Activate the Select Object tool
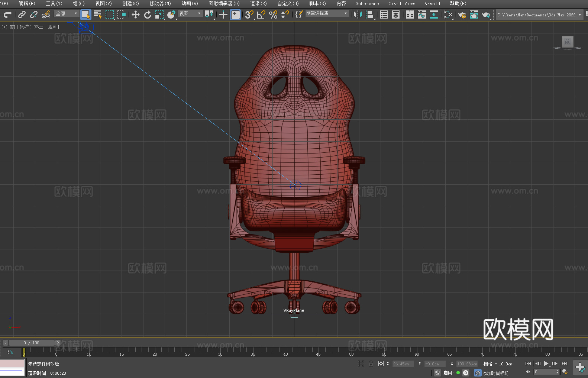Screen dimensions: 588x378 pos(86,14)
